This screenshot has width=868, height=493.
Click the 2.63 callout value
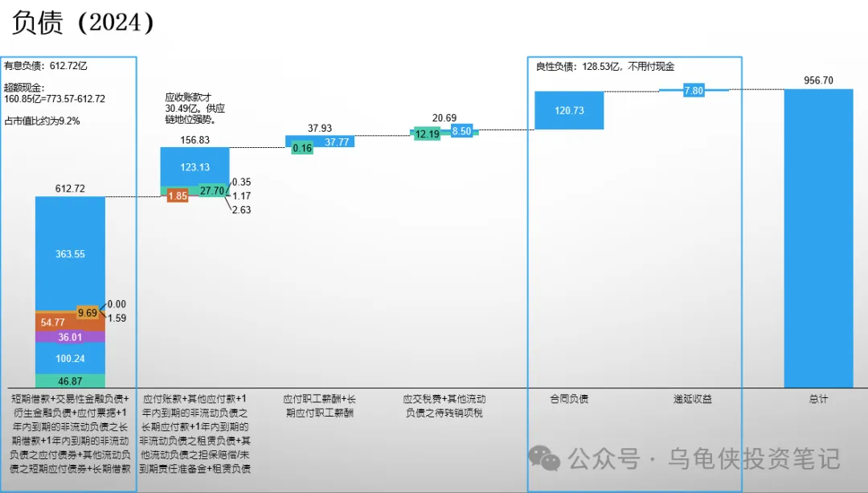coord(241,210)
